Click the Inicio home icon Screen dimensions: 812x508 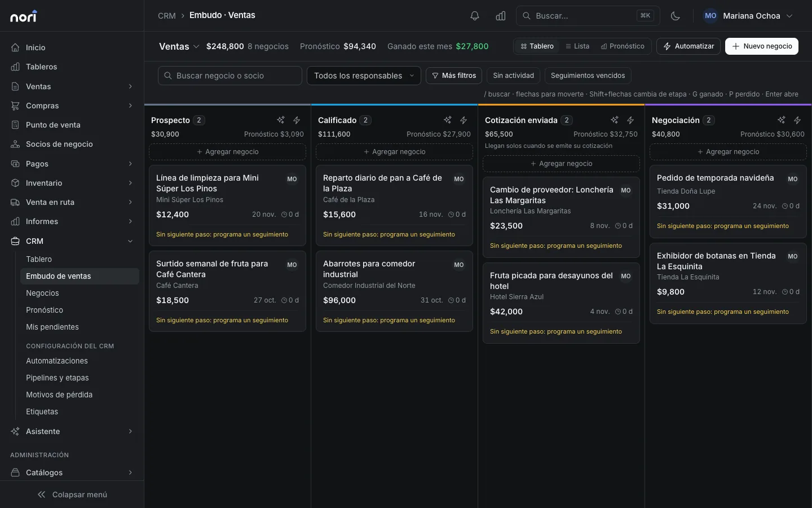pos(16,47)
